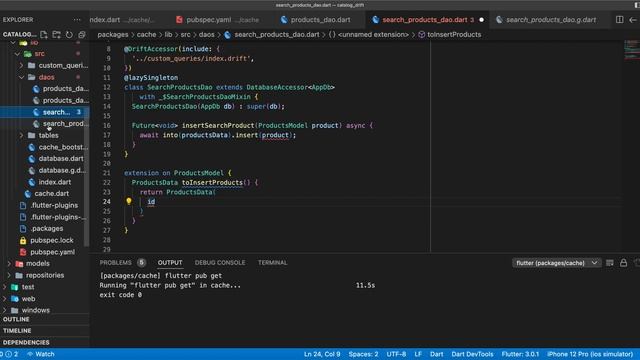The height and width of the screenshot is (360, 640).
Task: Switch to the PROBLEMS tab
Action: click(x=116, y=262)
